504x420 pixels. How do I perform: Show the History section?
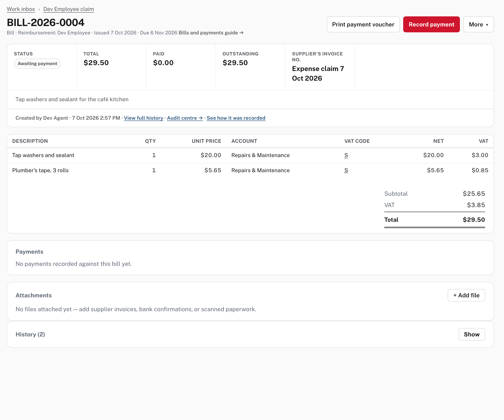tap(472, 334)
